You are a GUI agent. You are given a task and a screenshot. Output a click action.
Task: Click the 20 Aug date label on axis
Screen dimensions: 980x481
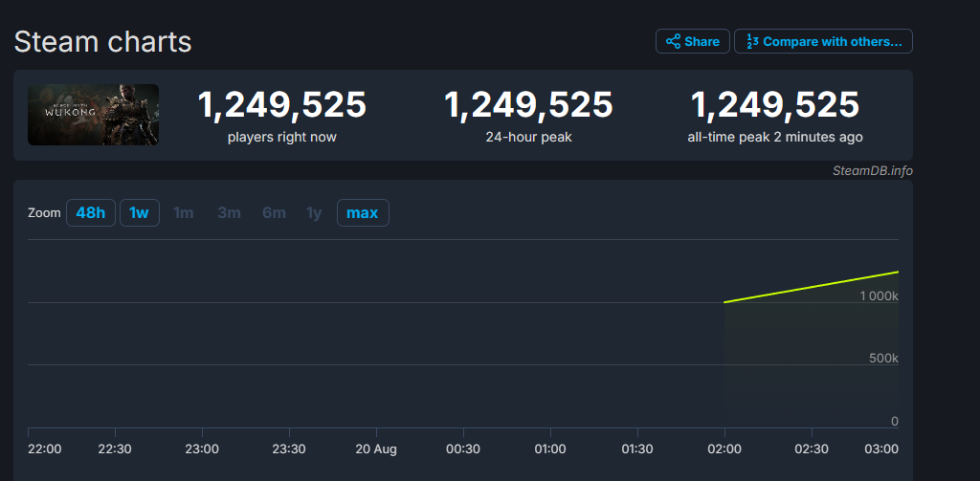pos(376,448)
